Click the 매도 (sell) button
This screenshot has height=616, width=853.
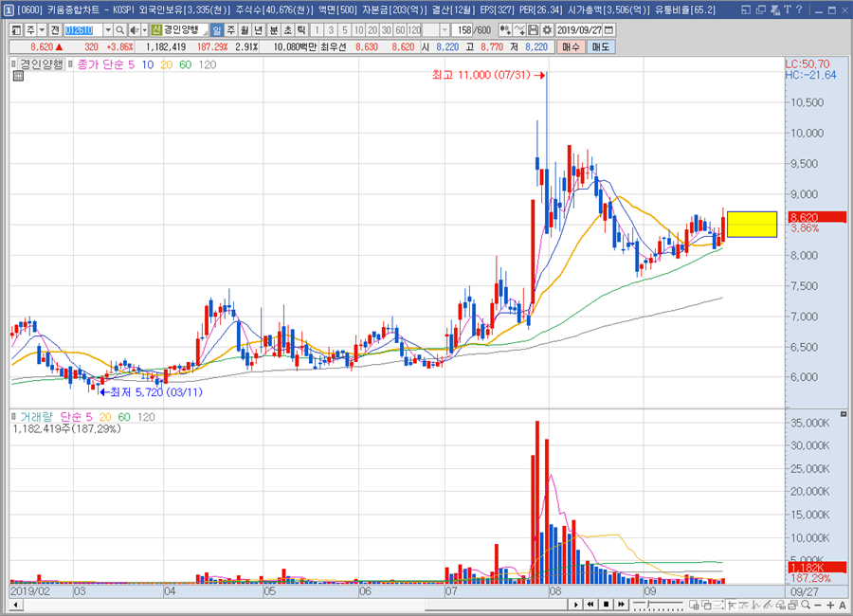pyautogui.click(x=601, y=47)
